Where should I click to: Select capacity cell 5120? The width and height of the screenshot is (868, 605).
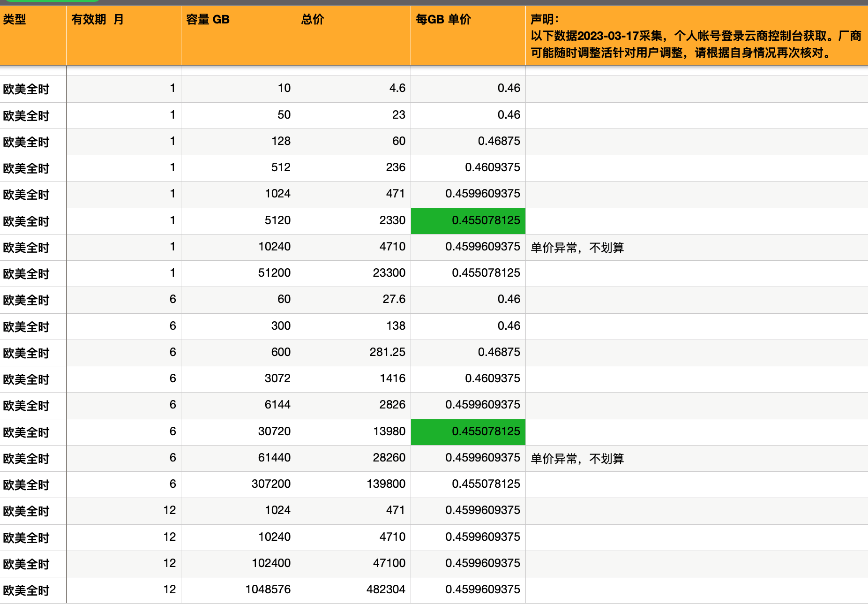(239, 221)
